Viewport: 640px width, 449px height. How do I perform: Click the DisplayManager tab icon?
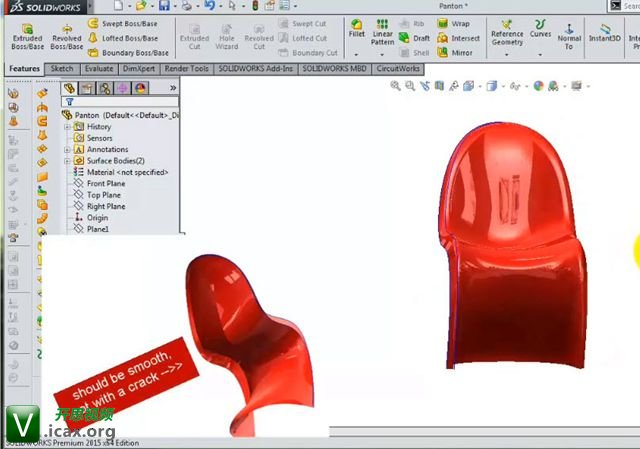140,88
